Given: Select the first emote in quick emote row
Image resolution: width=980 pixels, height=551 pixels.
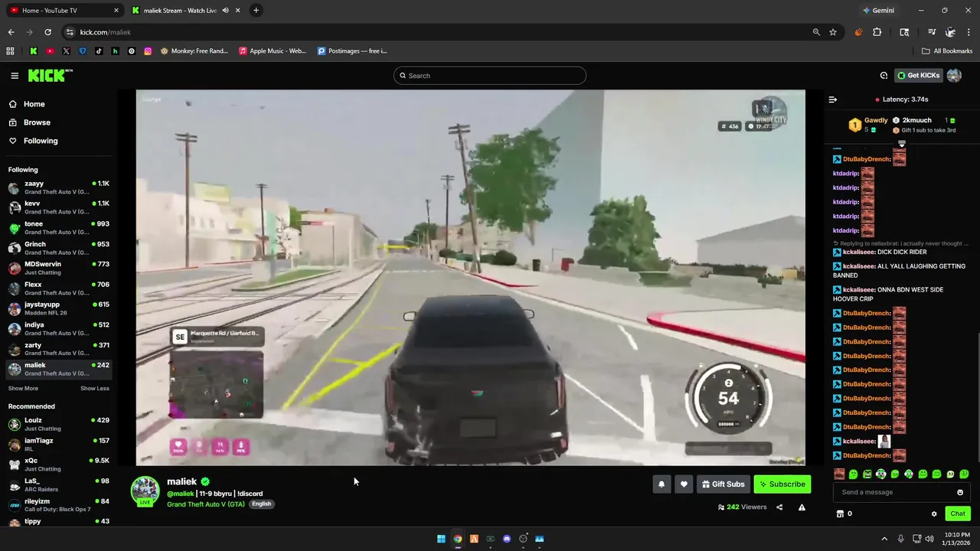Looking at the screenshot, I should [839, 474].
